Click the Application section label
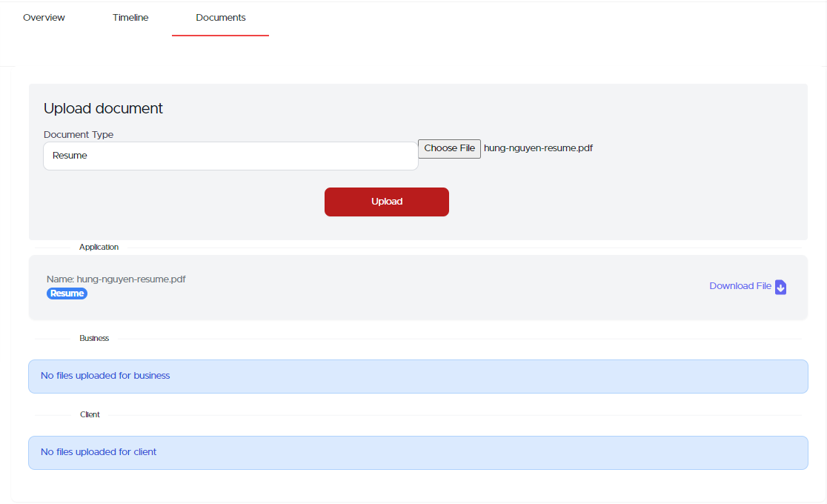The image size is (827, 504). pyautogui.click(x=99, y=247)
